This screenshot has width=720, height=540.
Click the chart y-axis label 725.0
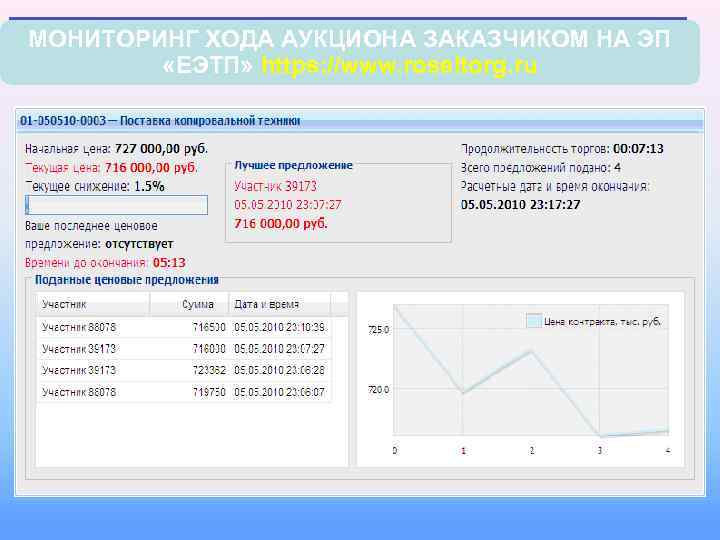coord(379,330)
